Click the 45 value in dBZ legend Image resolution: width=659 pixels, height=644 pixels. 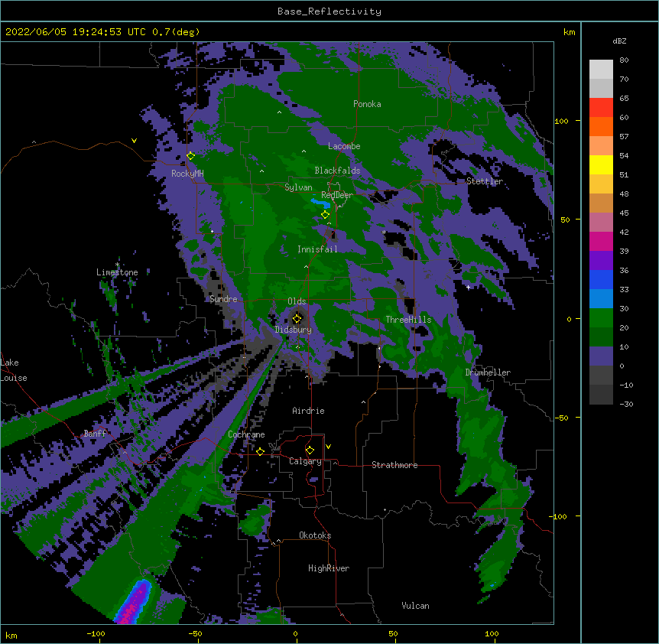point(624,213)
